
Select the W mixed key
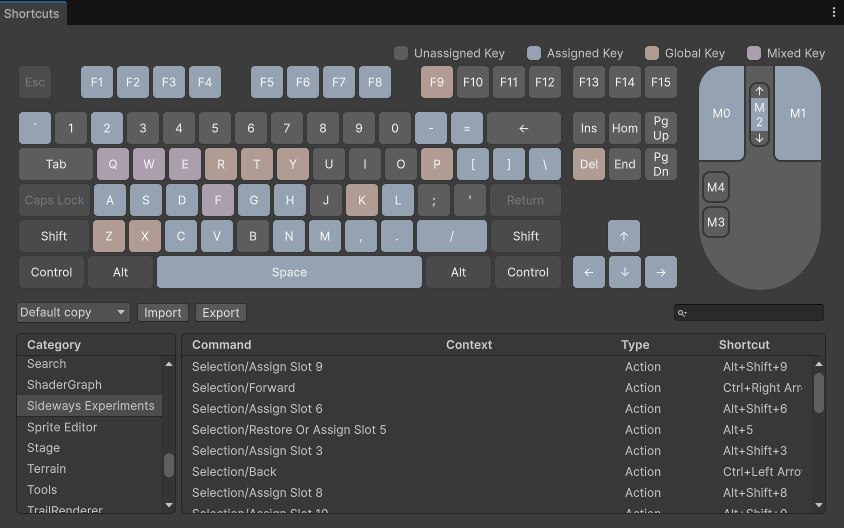(149, 164)
